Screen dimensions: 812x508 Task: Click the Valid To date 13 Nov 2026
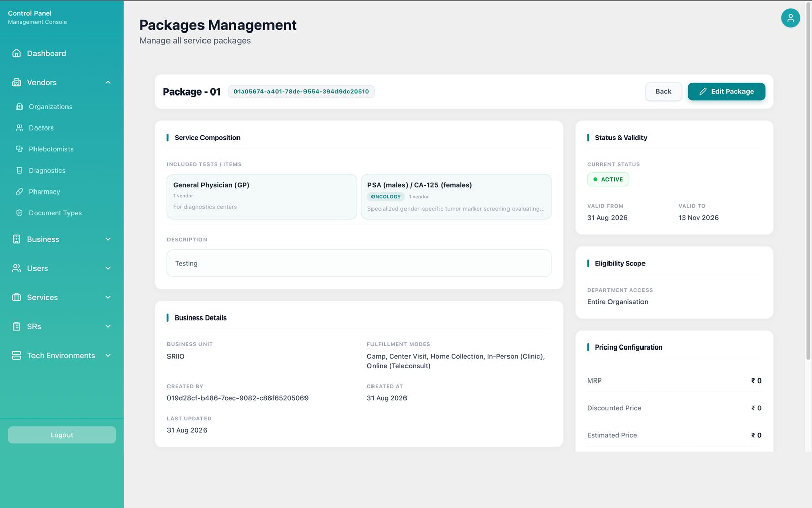(x=698, y=218)
